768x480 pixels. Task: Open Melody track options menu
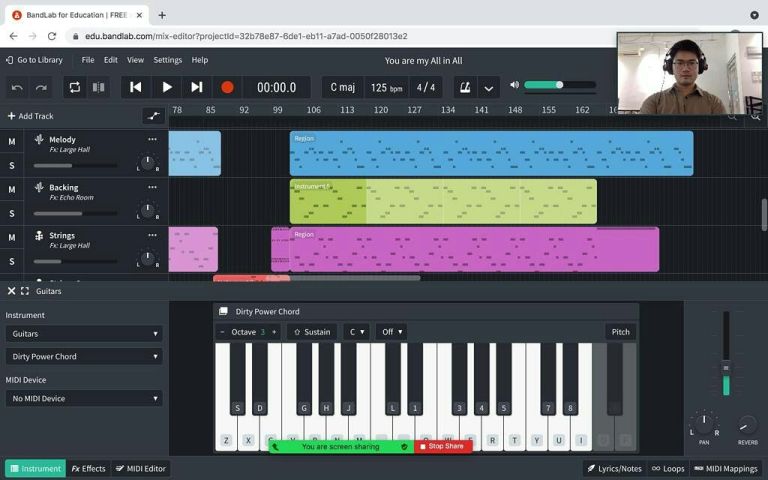pos(152,139)
